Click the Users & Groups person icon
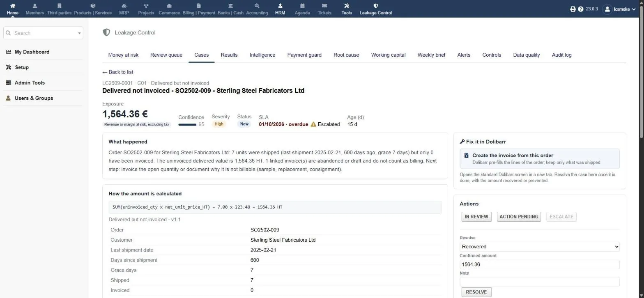The image size is (644, 298). (9, 98)
